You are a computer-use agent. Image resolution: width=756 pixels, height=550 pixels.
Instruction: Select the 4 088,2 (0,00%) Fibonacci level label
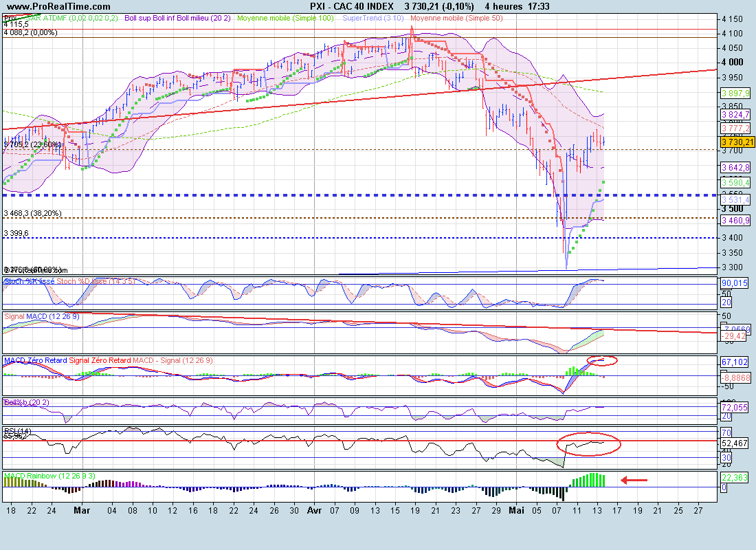tap(30, 32)
